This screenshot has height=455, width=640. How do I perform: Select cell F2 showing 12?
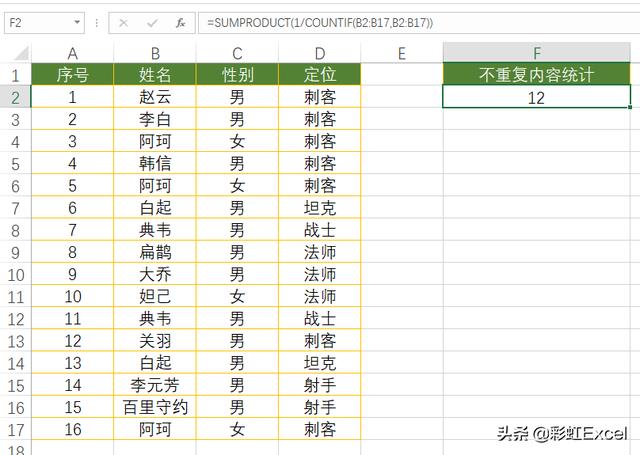pos(537,97)
